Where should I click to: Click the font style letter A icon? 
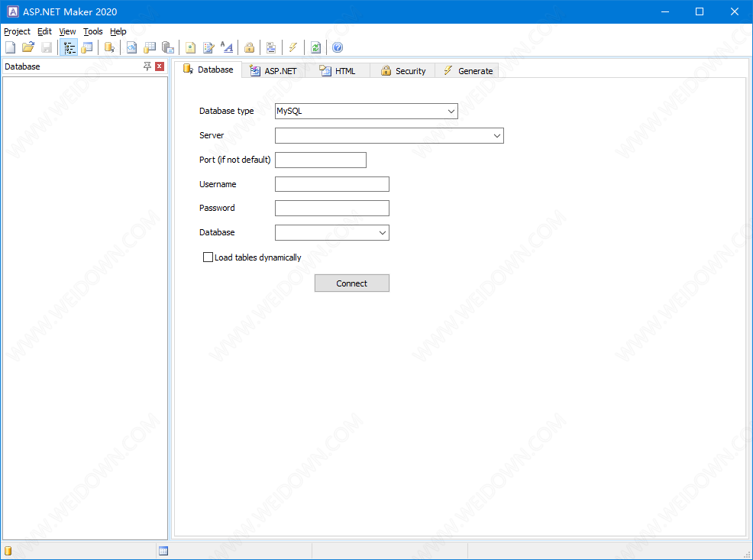tap(227, 47)
